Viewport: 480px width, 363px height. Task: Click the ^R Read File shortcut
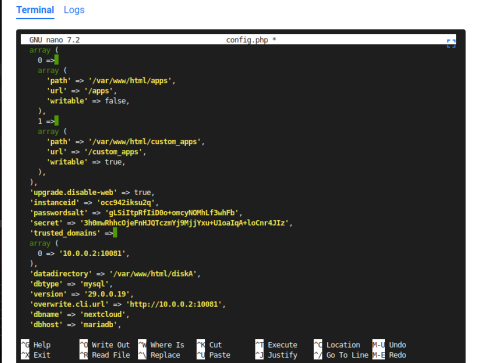point(105,355)
